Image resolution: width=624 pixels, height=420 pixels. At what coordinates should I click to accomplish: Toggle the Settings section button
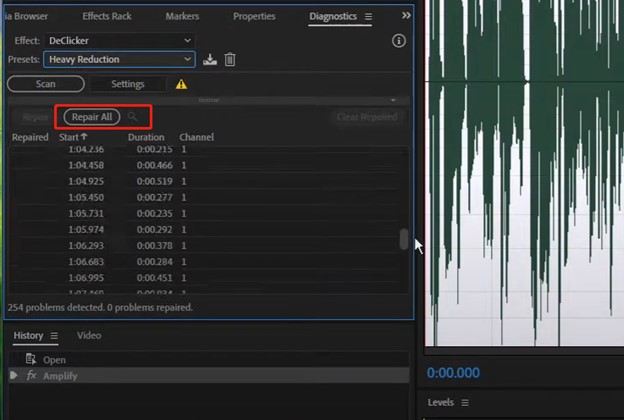tap(127, 85)
